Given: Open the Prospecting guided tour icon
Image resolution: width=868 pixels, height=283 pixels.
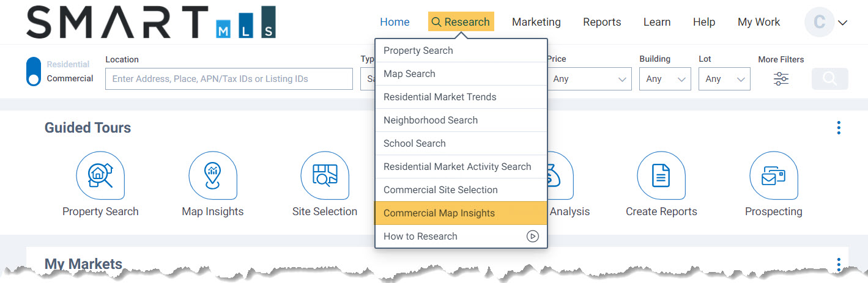Looking at the screenshot, I should [774, 175].
